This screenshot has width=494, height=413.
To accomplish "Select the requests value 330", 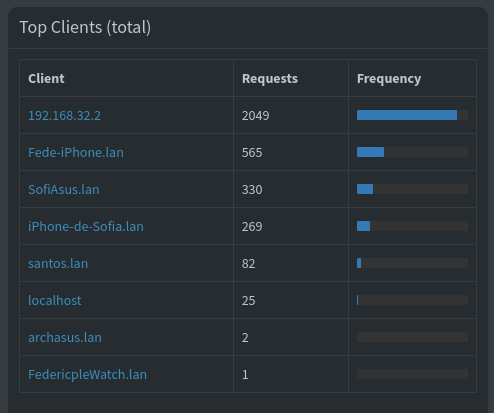I will click(252, 189).
